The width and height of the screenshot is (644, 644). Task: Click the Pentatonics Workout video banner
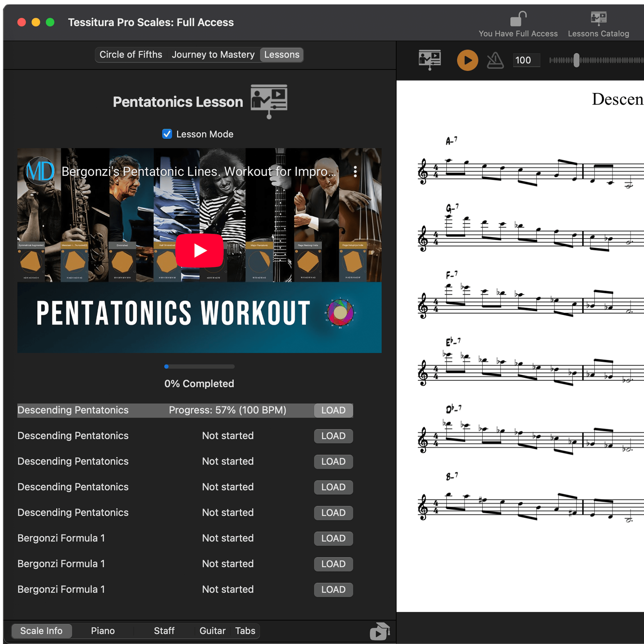199,317
